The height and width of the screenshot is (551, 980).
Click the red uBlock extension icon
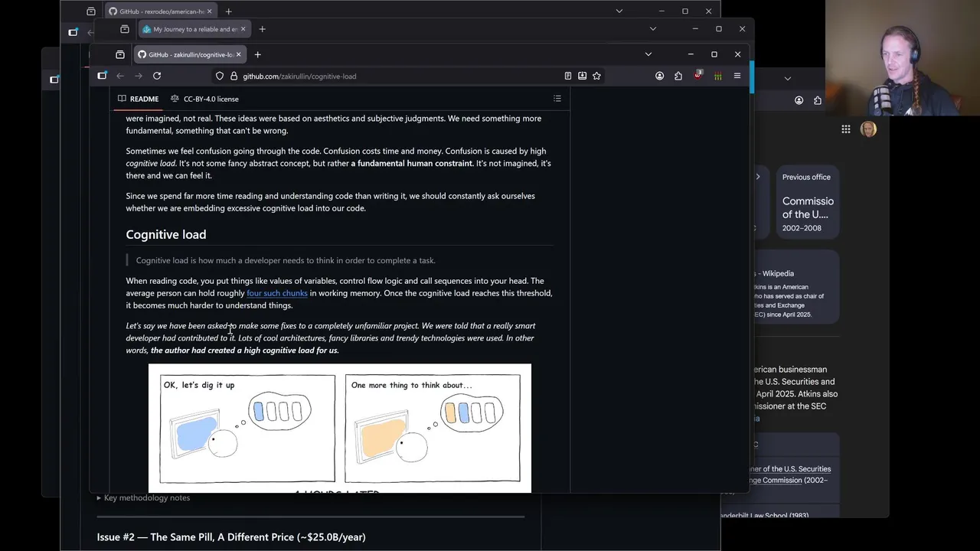698,76
